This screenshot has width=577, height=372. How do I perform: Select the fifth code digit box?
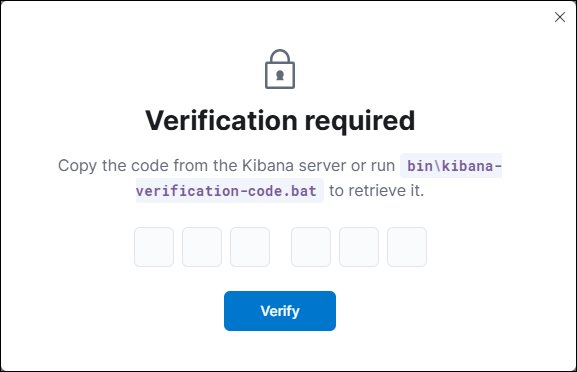pos(359,247)
